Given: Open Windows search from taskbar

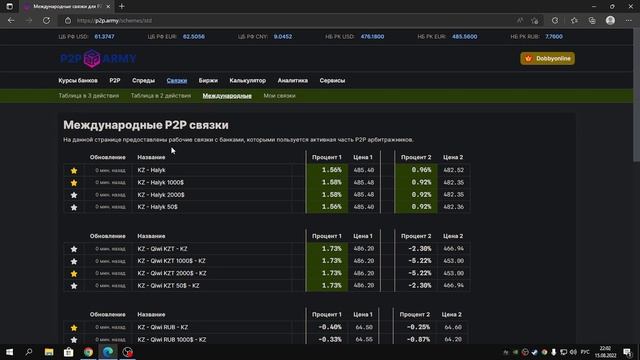Looking at the screenshot, I should (29, 352).
